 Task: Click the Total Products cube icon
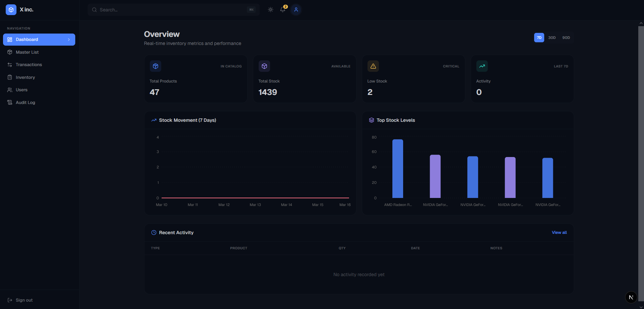click(156, 66)
